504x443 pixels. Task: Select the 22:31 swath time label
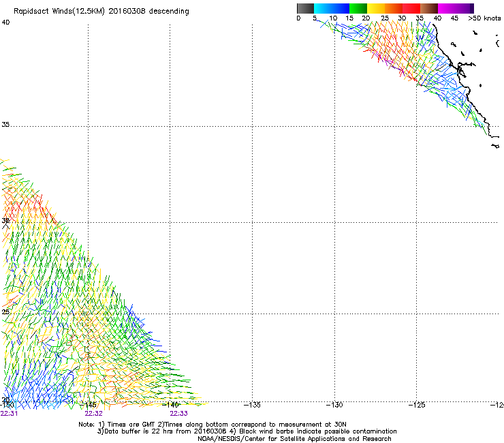[9, 414]
